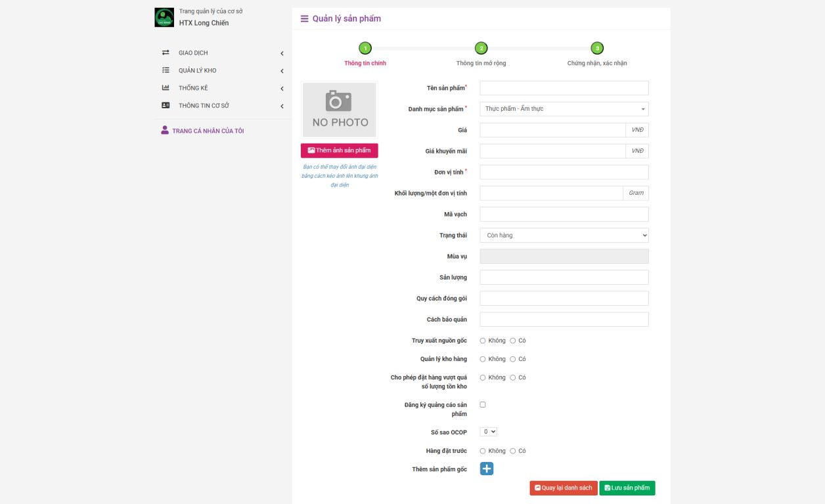Screen dimensions: 825x504
Task: Open the Danh mục sản phẩm dropdown
Action: 564,109
